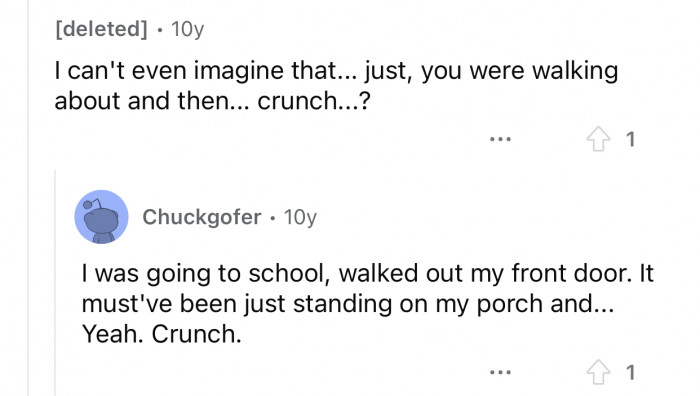
Task: Collapse the thread using the outer vertical line
Action: 28,198
